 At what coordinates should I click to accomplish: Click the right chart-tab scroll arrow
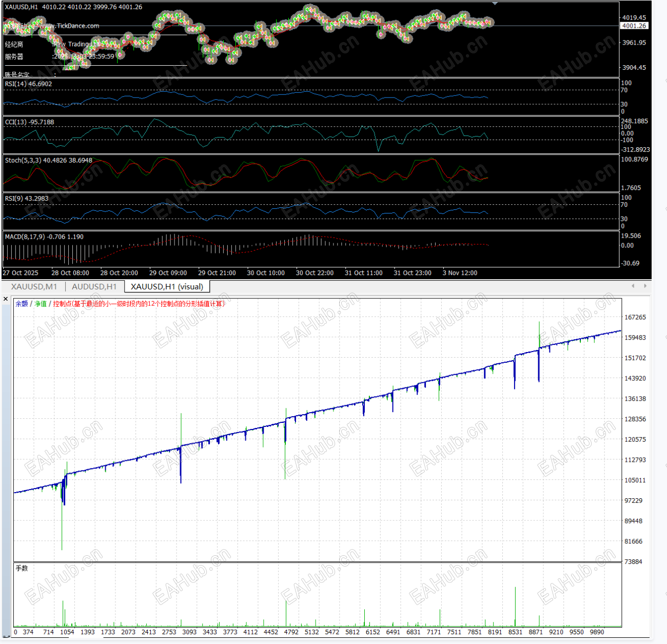645,286
